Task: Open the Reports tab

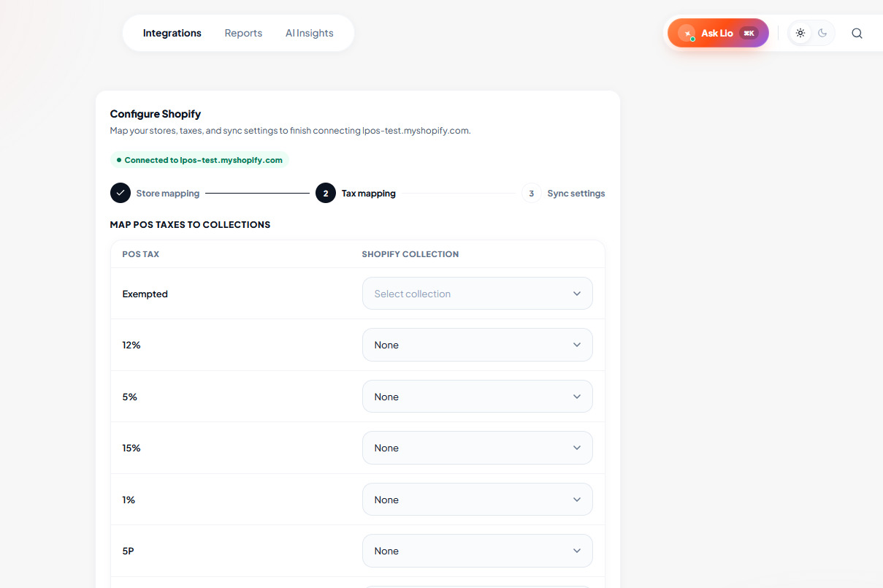Action: (243, 33)
